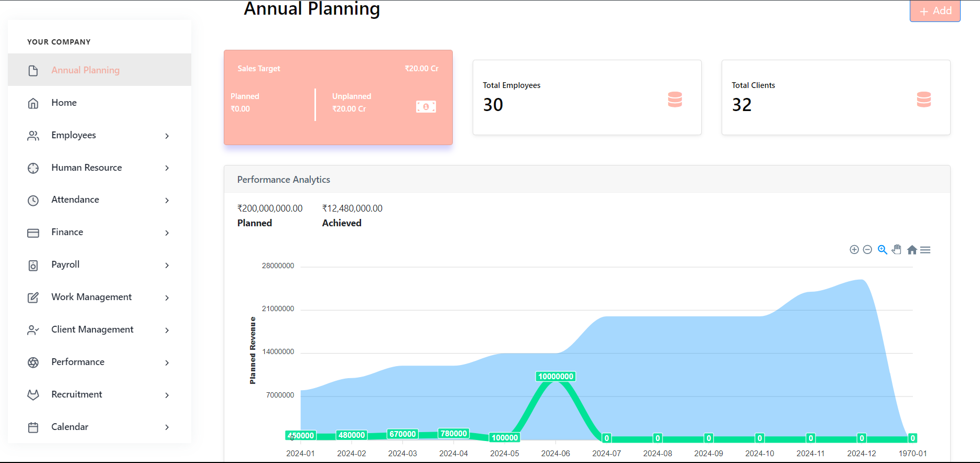Click the Client Management user-check icon
The width and height of the screenshot is (980, 463).
tap(33, 330)
